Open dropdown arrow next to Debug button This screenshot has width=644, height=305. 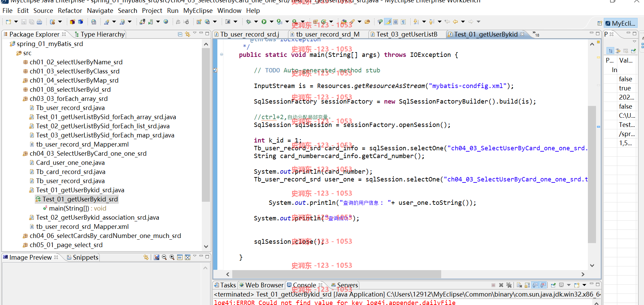coord(256,22)
